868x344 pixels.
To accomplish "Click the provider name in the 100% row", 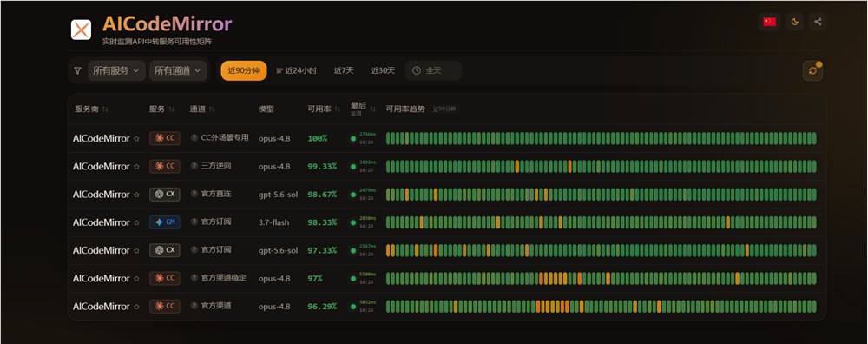I will [102, 138].
